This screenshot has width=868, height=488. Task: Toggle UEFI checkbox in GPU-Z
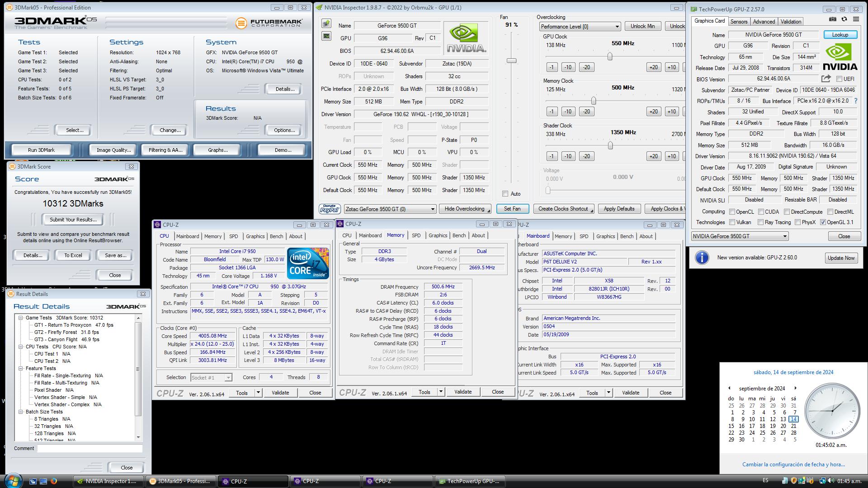tap(839, 79)
